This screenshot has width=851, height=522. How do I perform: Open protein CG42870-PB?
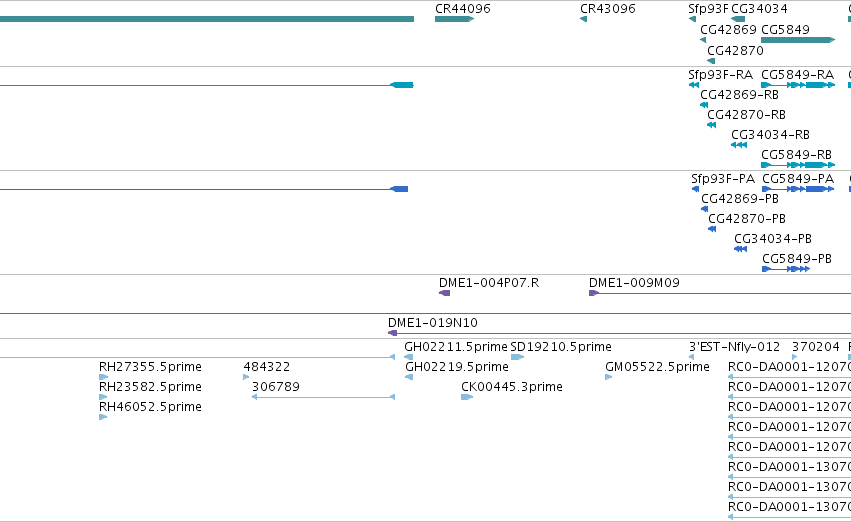pos(747,219)
